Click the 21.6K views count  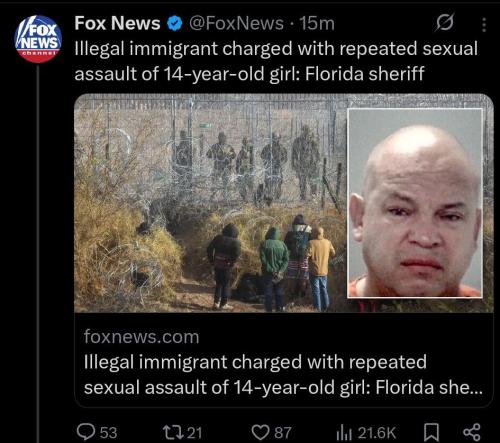click(x=377, y=433)
